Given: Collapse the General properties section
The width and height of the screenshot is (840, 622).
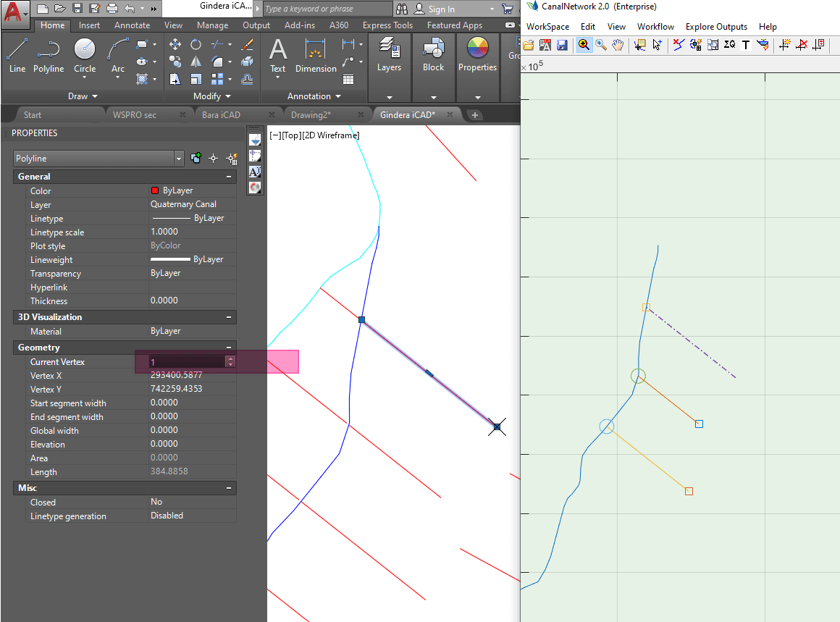Looking at the screenshot, I should coord(229,177).
